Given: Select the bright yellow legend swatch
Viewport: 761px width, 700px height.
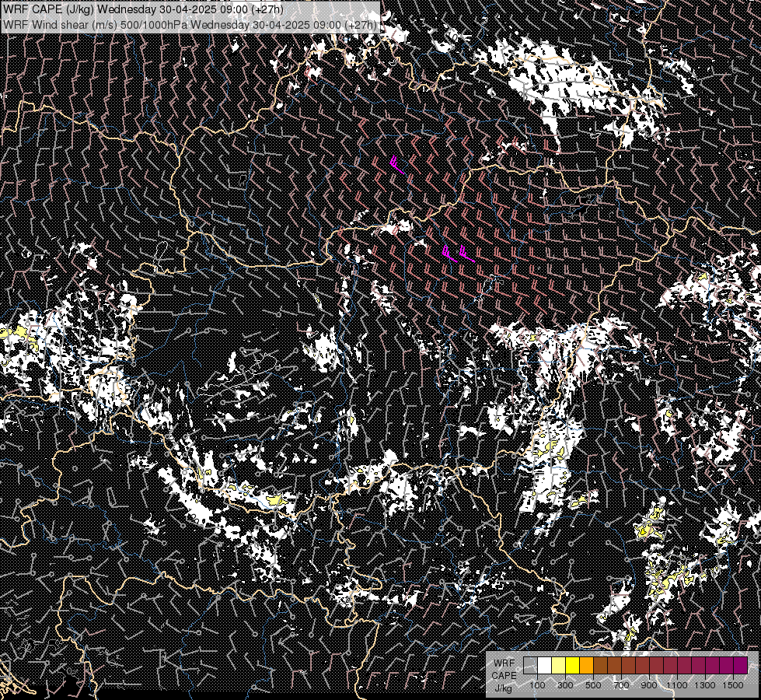Looking at the screenshot, I should (573, 665).
